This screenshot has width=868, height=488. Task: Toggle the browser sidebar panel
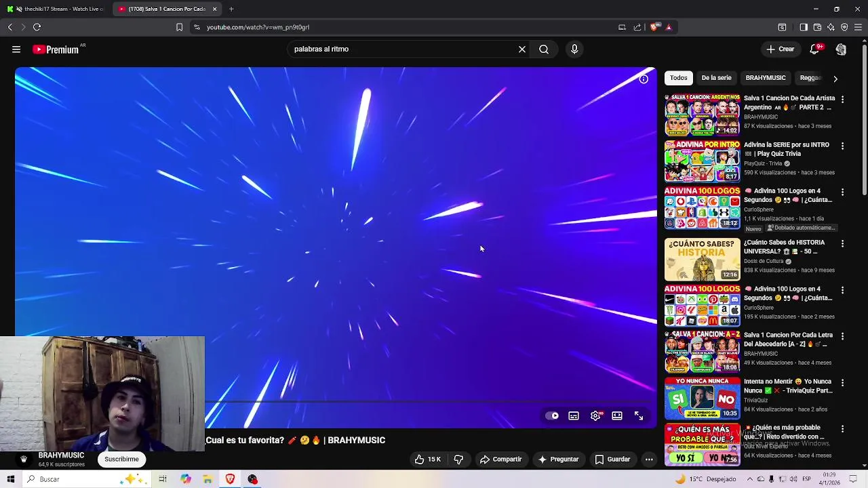(x=804, y=27)
